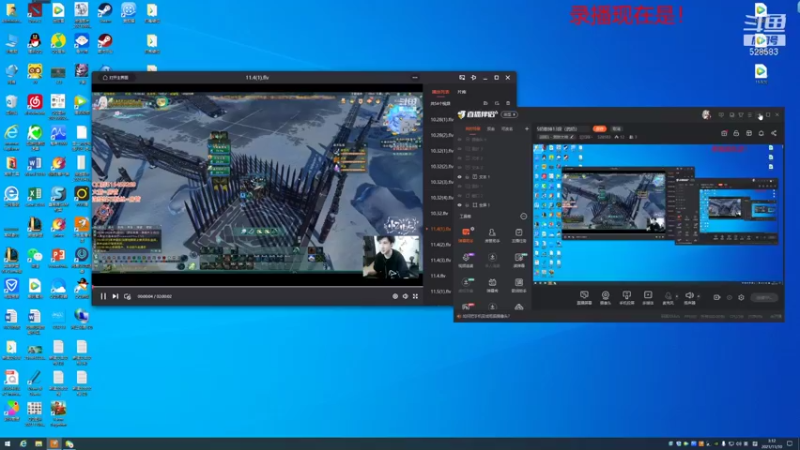Mute the speaker in streaming app
Viewport: 800px width, 450px height.
click(x=689, y=296)
